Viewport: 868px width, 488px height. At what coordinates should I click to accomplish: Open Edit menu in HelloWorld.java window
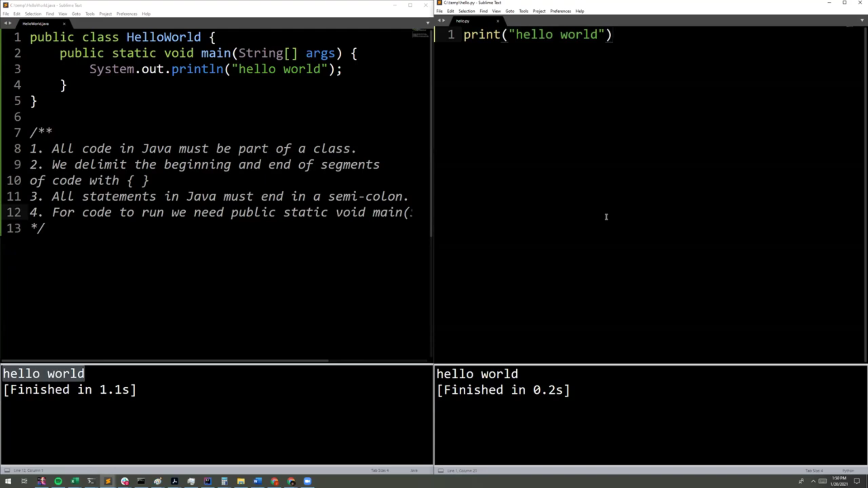click(x=17, y=14)
